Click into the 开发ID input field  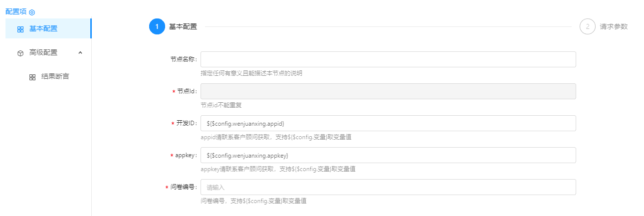tap(388, 123)
